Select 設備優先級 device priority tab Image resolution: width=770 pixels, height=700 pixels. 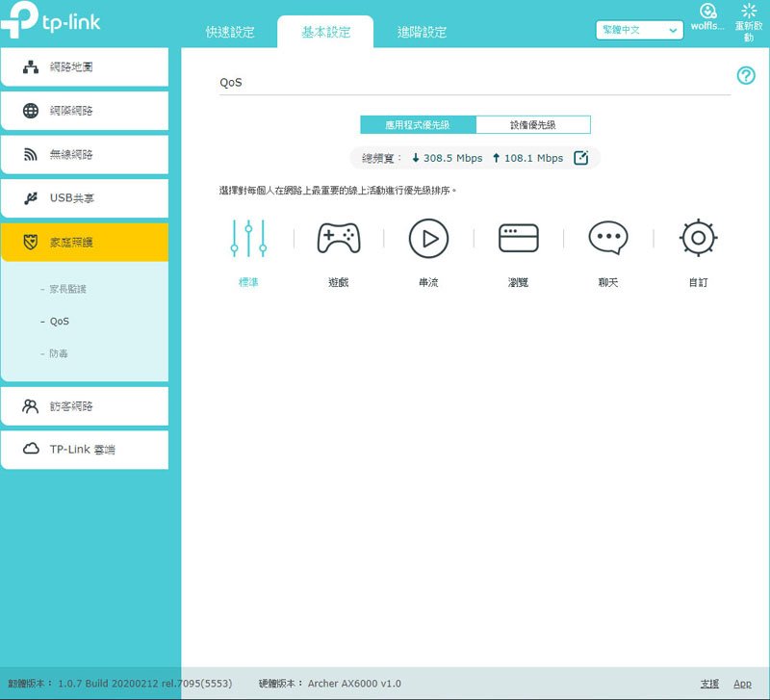533,125
